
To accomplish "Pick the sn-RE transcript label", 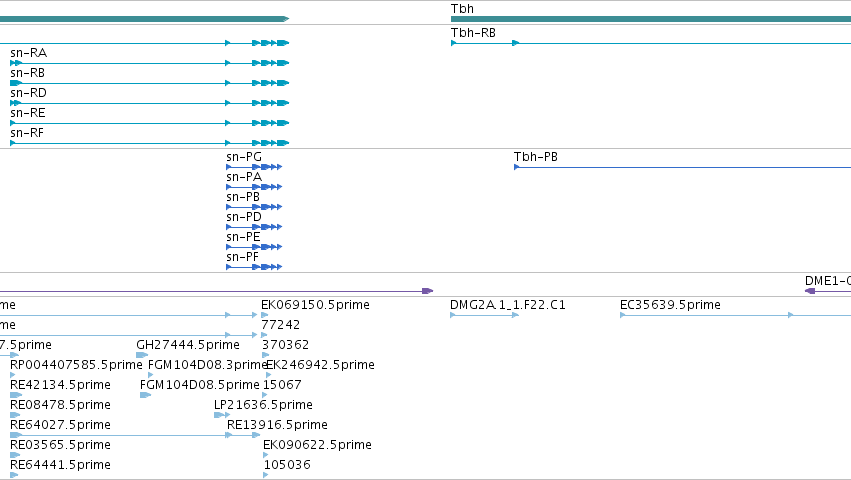I will (28, 113).
